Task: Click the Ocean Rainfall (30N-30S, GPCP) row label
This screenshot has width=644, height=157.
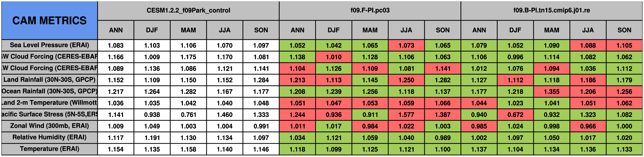Action: tap(49, 91)
